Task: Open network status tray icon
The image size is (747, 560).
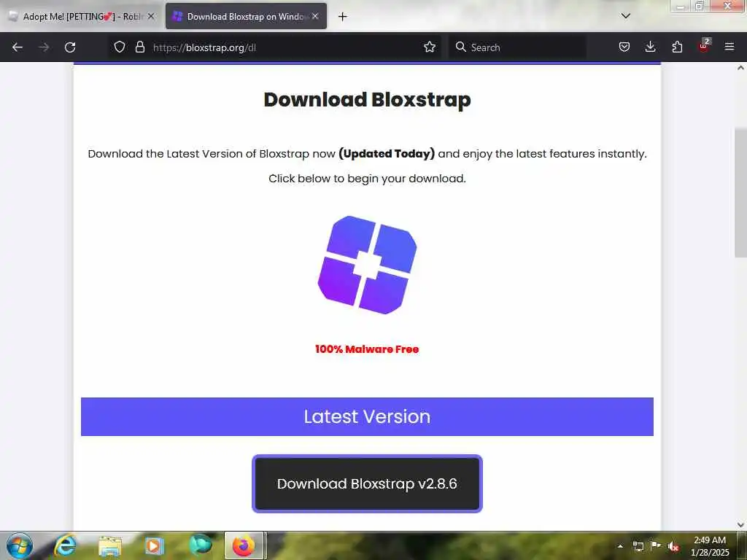Action: (638, 546)
